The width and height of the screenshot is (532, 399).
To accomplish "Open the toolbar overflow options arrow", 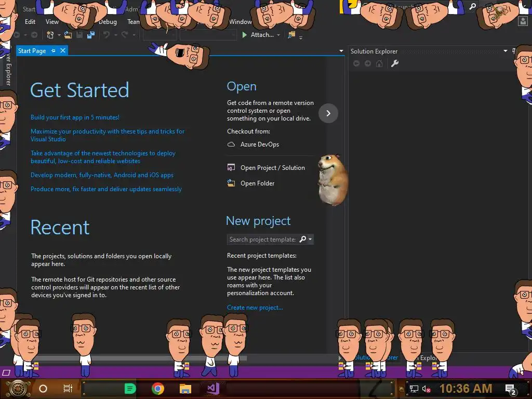I will (301, 37).
